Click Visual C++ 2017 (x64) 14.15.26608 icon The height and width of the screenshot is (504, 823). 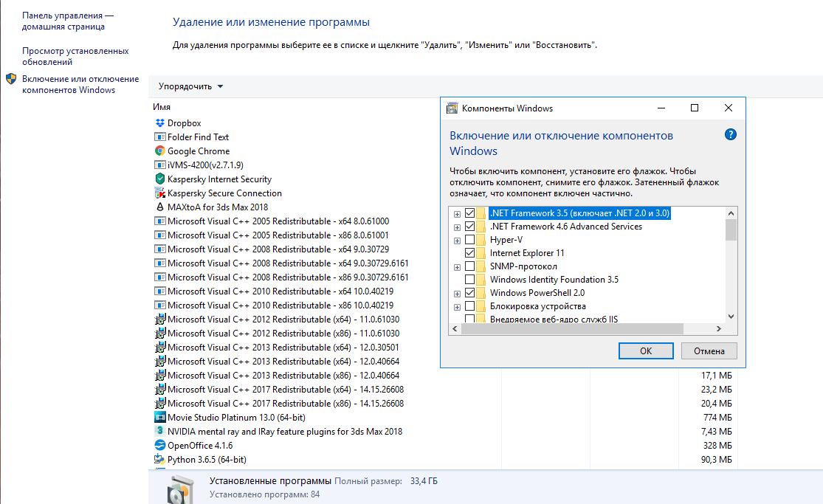pos(160,389)
